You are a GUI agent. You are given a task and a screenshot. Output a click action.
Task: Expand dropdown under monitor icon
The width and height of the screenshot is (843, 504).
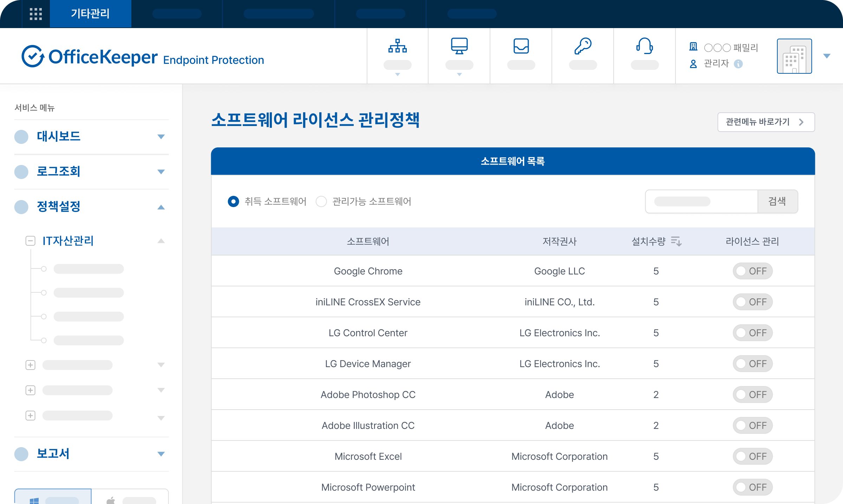coord(459,74)
